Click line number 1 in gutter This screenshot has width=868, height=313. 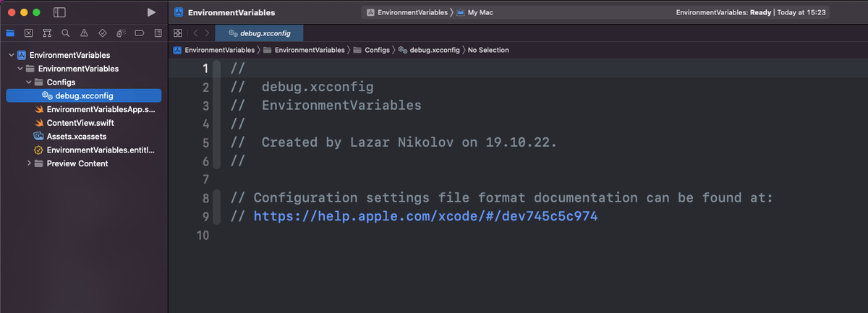(205, 69)
